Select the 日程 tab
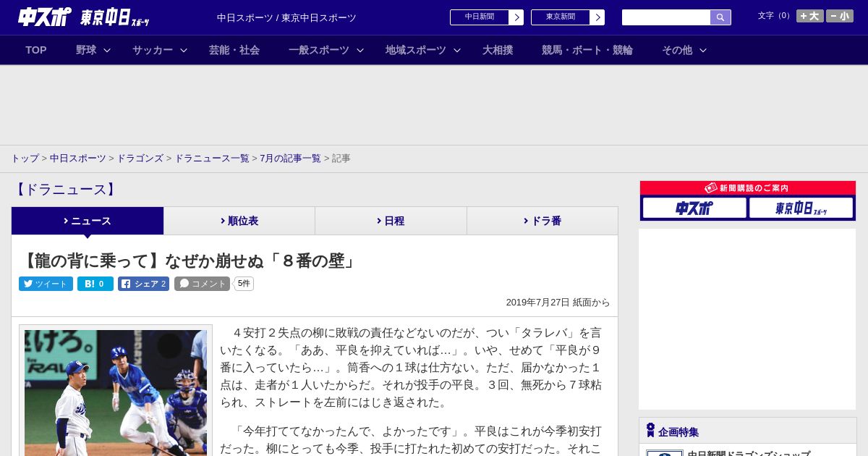 (x=391, y=221)
